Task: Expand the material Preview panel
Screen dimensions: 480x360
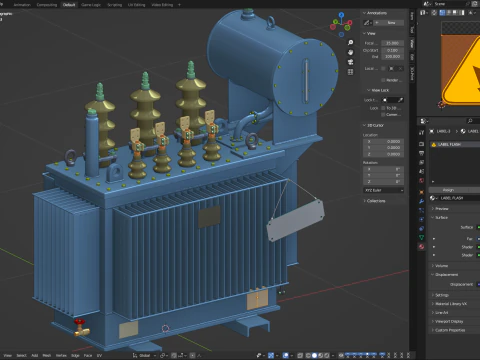Action: [x=440, y=209]
